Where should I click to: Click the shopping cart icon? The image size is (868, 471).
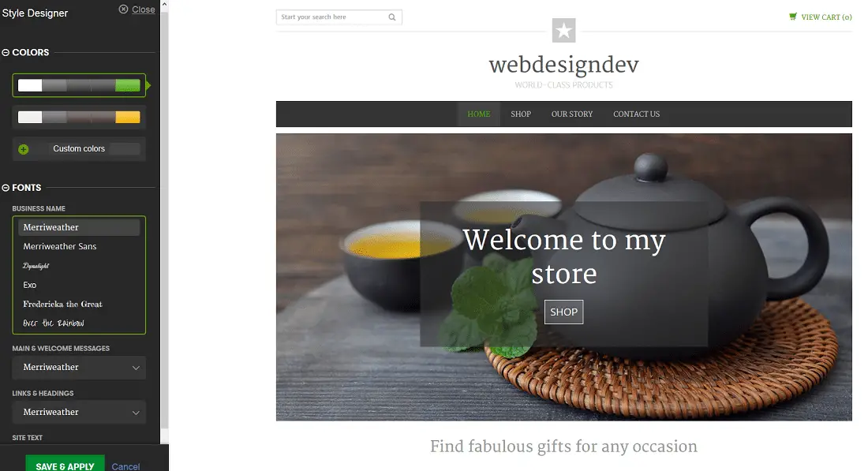tap(793, 17)
